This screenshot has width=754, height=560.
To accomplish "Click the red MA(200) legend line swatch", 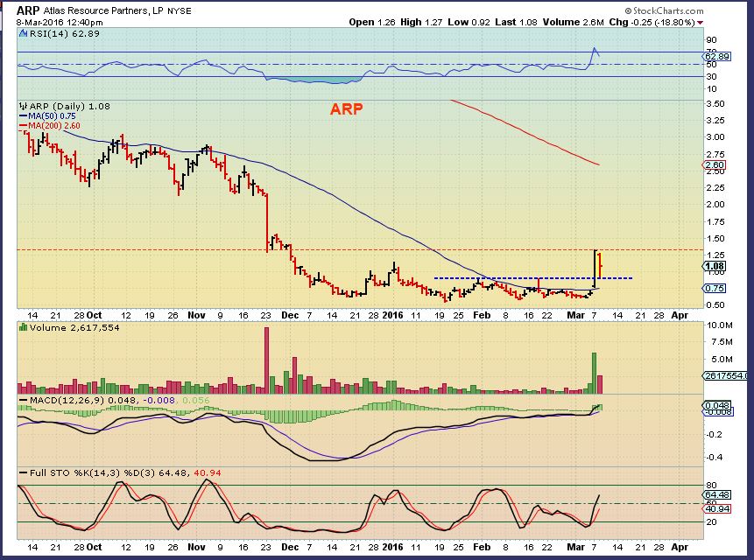I will tap(23, 126).
